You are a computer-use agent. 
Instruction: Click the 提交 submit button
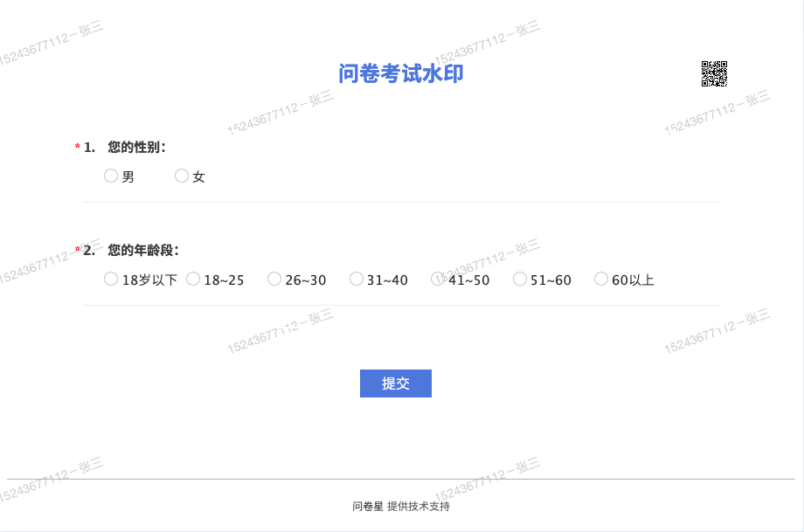tap(395, 383)
